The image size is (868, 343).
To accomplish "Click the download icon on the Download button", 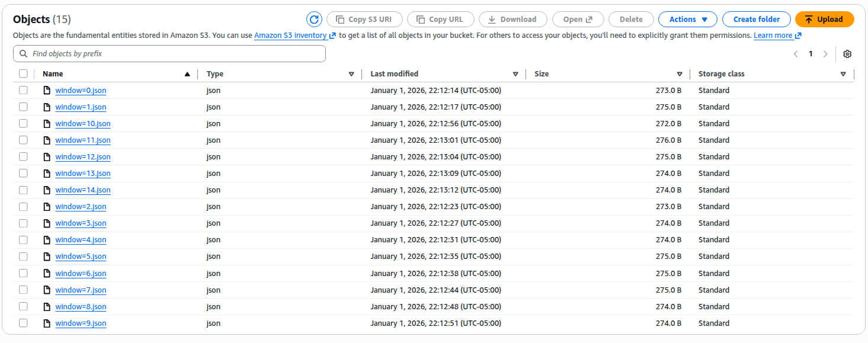I will pos(491,19).
